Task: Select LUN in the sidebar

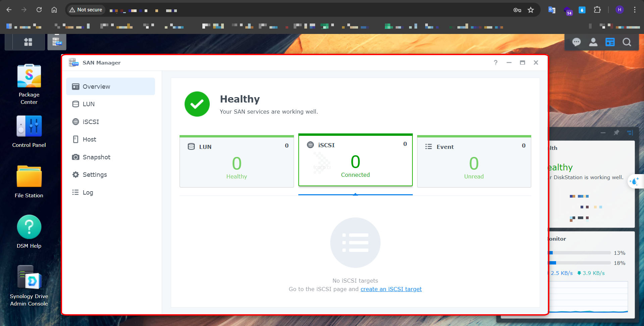Action: point(89,104)
